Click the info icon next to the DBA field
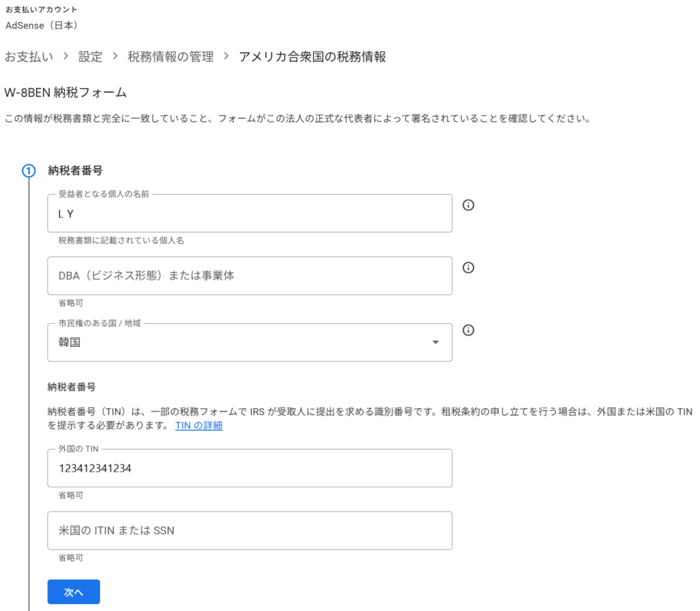This screenshot has height=611, width=700. (x=468, y=267)
